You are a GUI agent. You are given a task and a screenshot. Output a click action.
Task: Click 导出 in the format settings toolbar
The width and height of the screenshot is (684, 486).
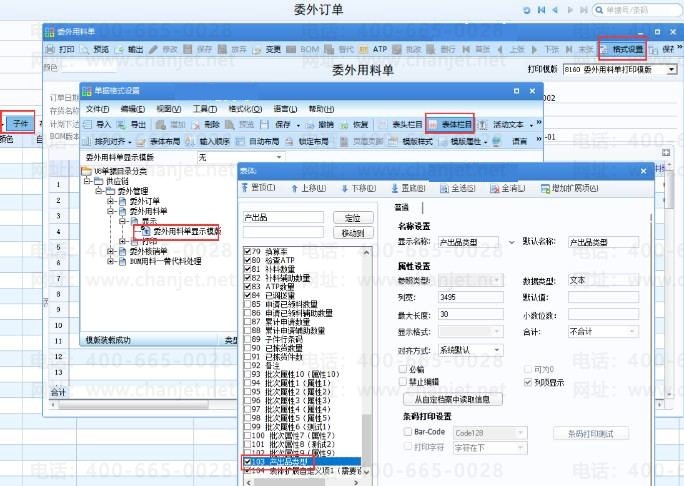click(x=132, y=125)
